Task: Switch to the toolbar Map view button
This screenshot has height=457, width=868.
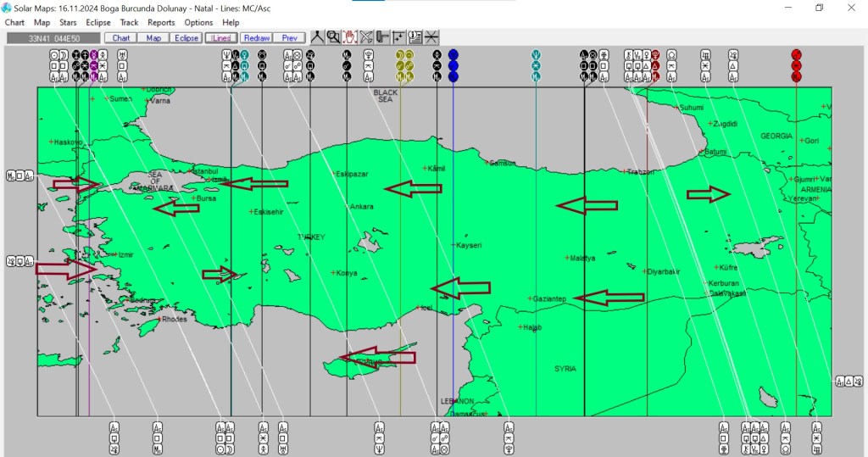Action: click(x=153, y=38)
